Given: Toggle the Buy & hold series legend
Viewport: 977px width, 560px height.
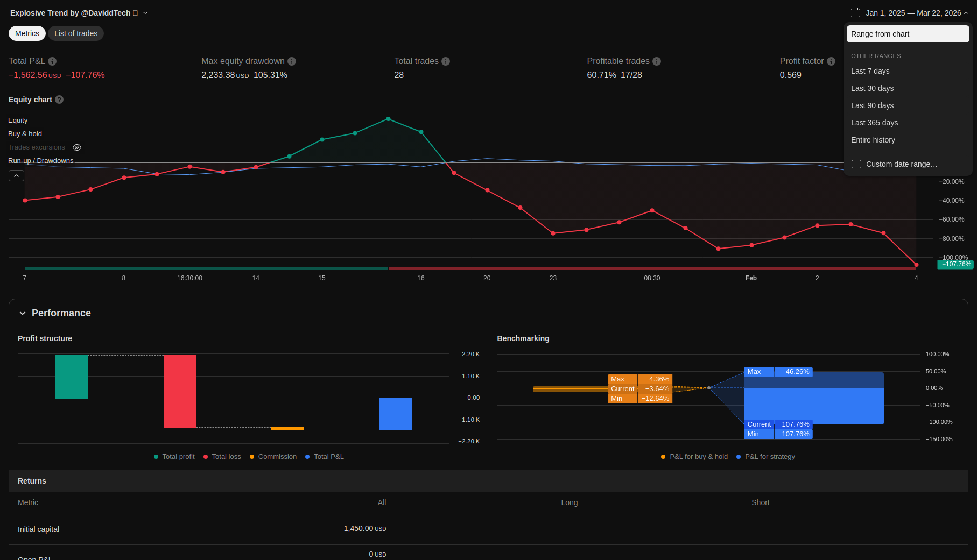Looking at the screenshot, I should pos(25,134).
